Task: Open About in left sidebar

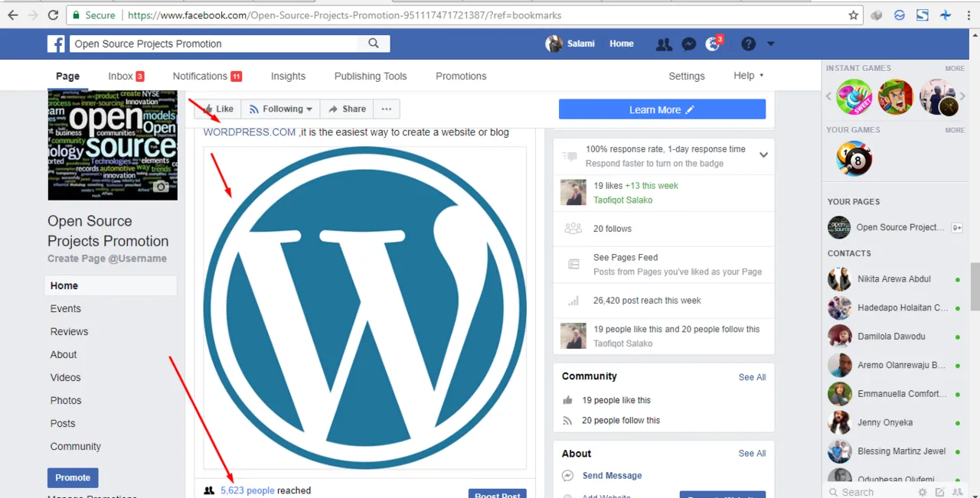Action: tap(64, 354)
